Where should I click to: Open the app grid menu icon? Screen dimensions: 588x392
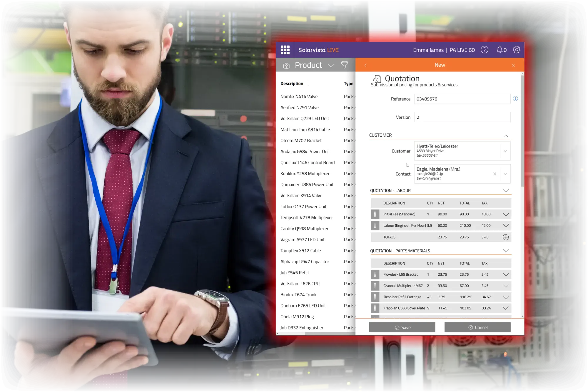click(x=285, y=50)
